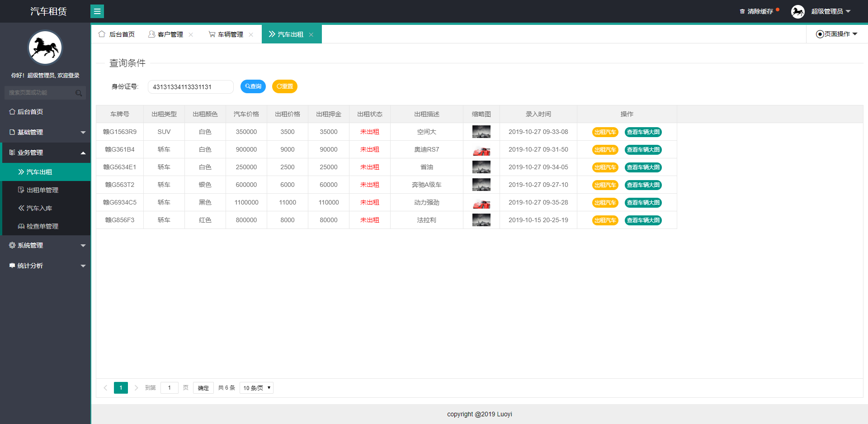The width and height of the screenshot is (868, 424).
Task: Click 出租汽车 for 赣G5634E1
Action: click(605, 167)
